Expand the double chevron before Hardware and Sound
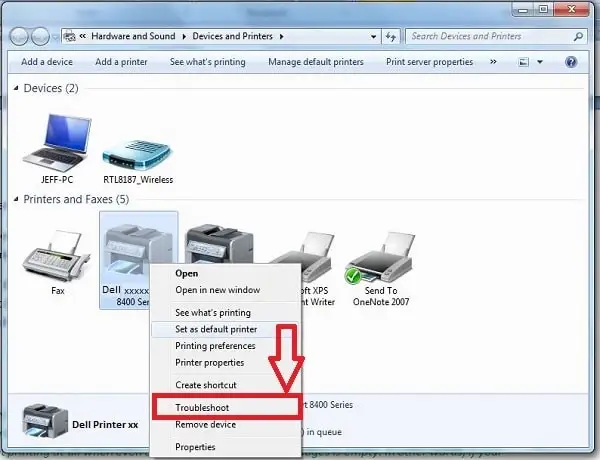Viewport: 600px width, 460px height. tap(83, 36)
